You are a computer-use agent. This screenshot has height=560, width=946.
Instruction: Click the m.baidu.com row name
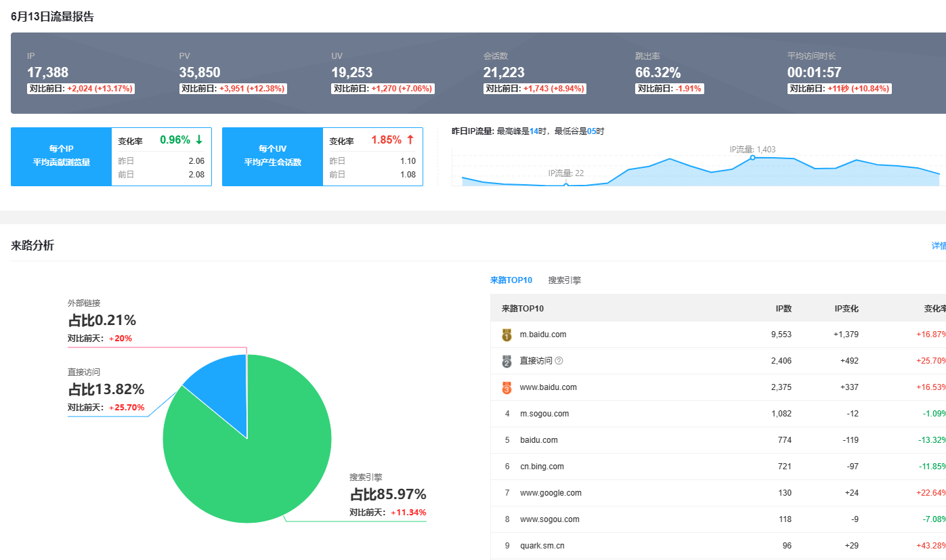click(x=543, y=335)
